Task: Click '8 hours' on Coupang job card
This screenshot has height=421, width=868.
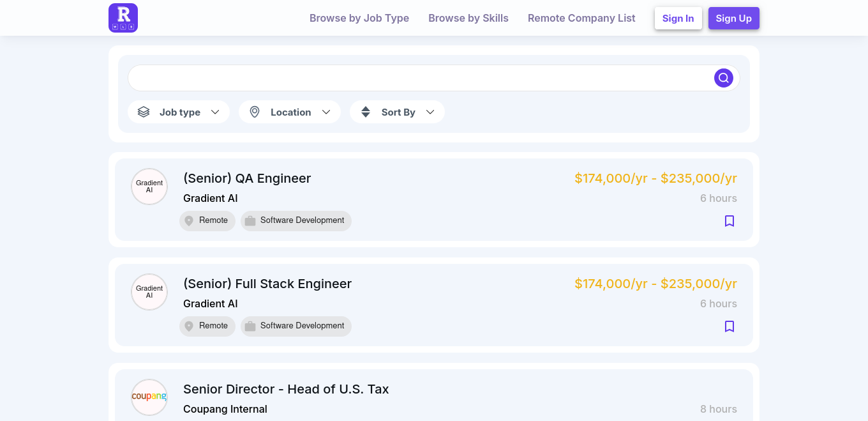Action: pyautogui.click(x=719, y=409)
